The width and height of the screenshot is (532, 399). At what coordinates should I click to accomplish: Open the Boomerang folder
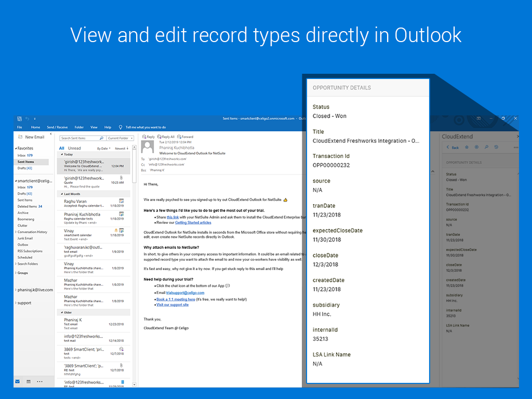pos(26,219)
